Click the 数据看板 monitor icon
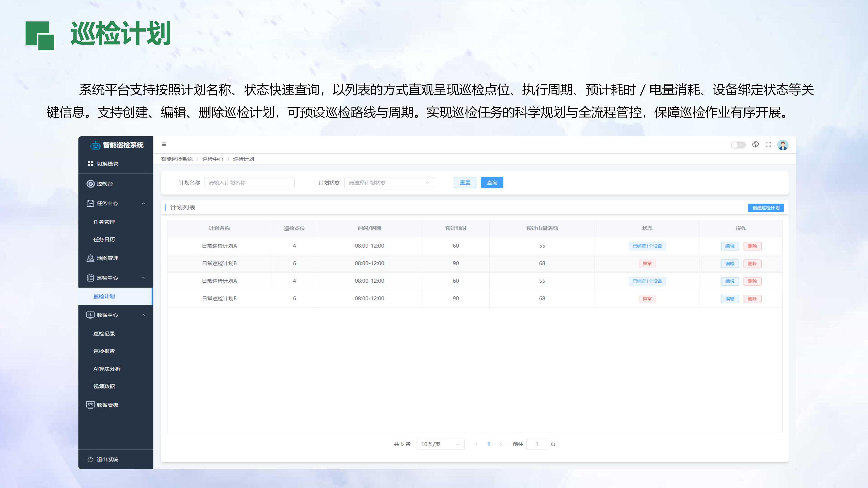 (x=90, y=405)
